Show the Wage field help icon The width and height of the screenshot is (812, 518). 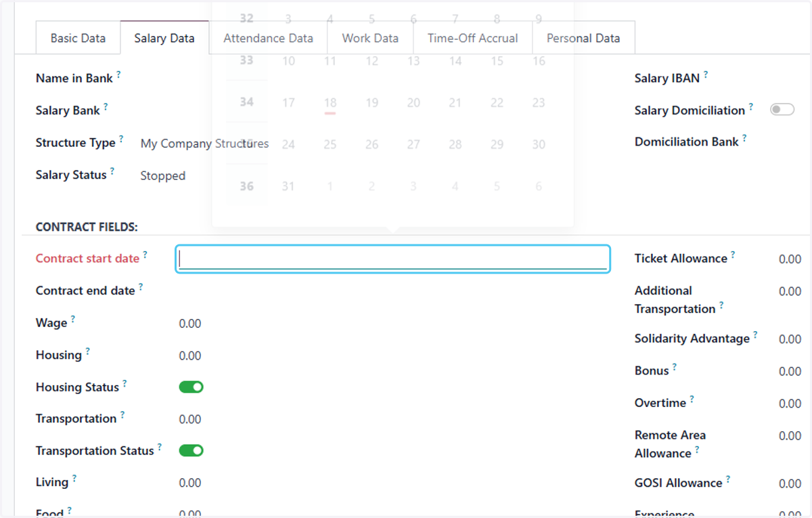pos(73,320)
